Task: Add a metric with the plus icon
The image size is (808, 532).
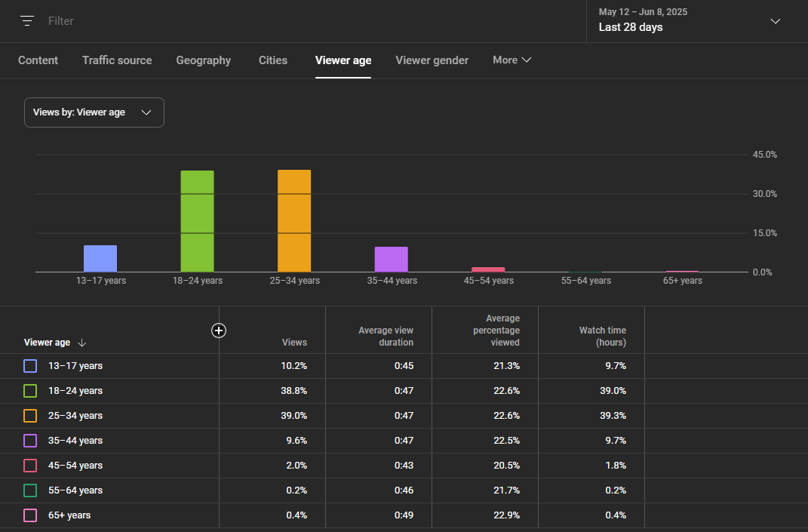Action: [x=219, y=331]
